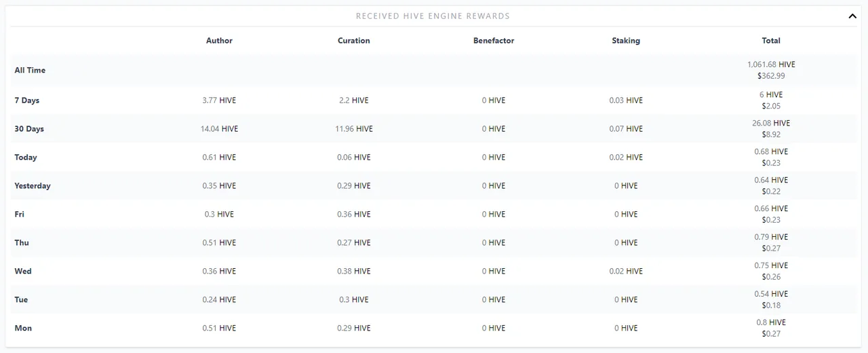This screenshot has height=353, width=868.
Task: Click the 'Wed' row label
Action: [23, 272]
